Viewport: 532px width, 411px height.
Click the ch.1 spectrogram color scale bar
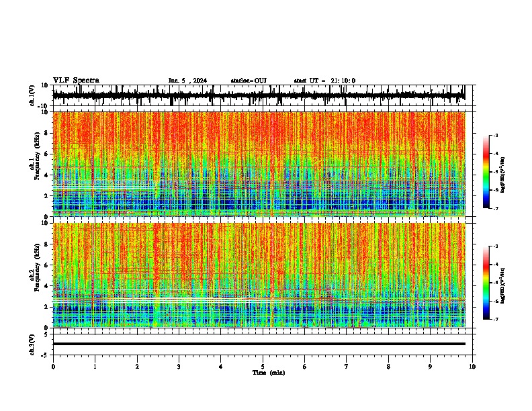click(x=486, y=172)
